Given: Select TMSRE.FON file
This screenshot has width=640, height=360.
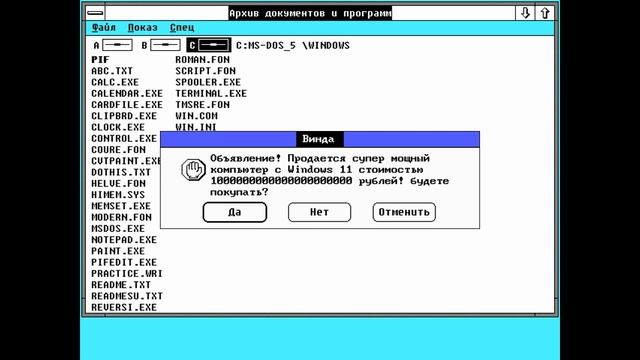Looking at the screenshot, I should pyautogui.click(x=202, y=105).
